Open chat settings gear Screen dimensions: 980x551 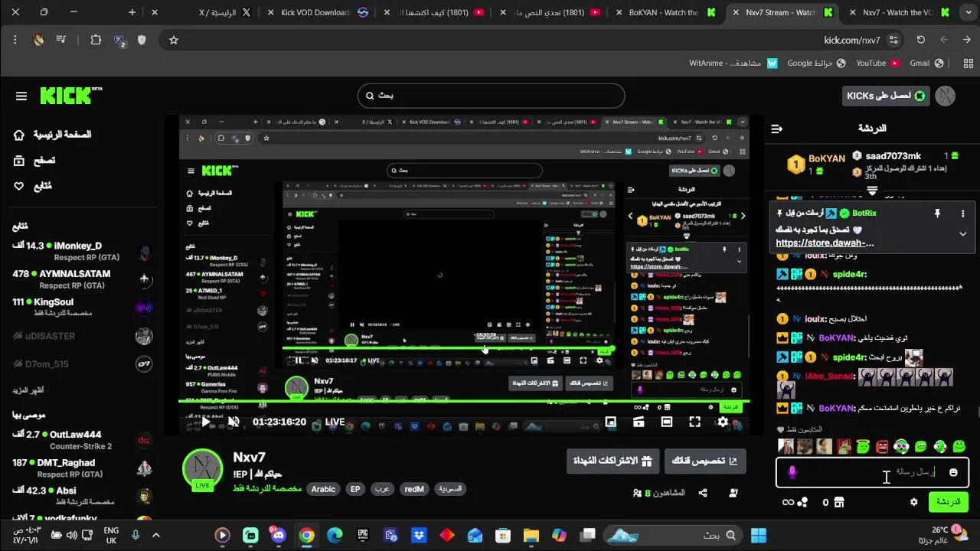pyautogui.click(x=913, y=502)
